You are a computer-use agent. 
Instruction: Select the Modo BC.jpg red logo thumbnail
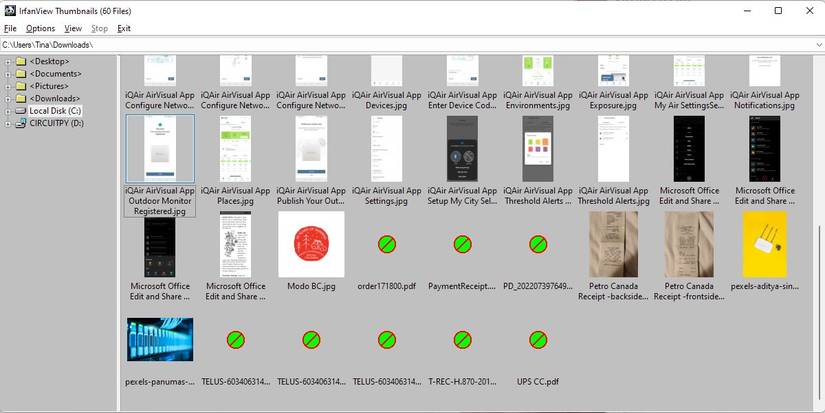(311, 244)
